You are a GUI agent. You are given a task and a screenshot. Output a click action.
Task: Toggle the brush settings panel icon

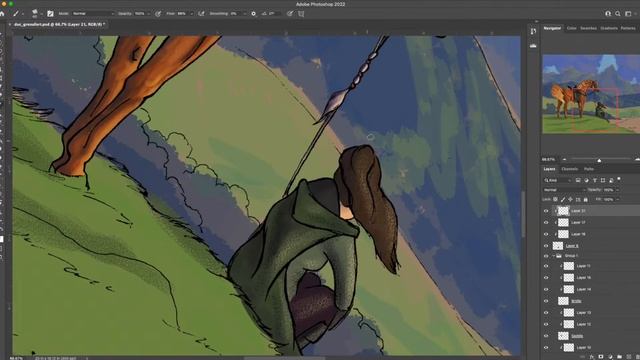pyautogui.click(x=50, y=13)
